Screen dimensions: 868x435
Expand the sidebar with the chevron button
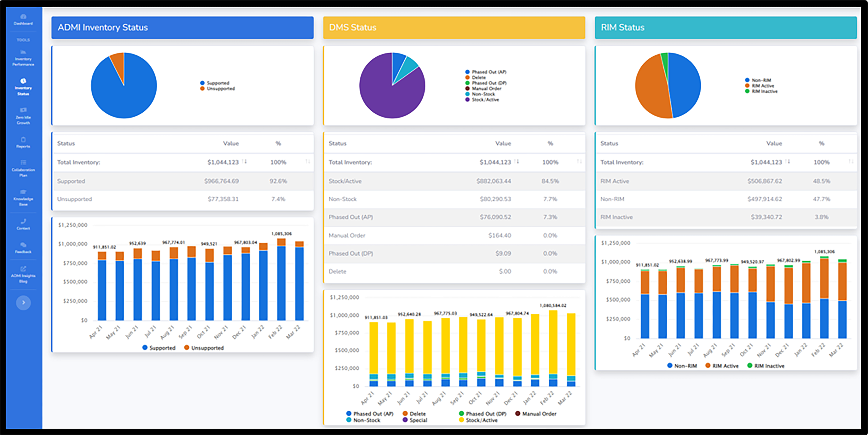pyautogui.click(x=23, y=302)
